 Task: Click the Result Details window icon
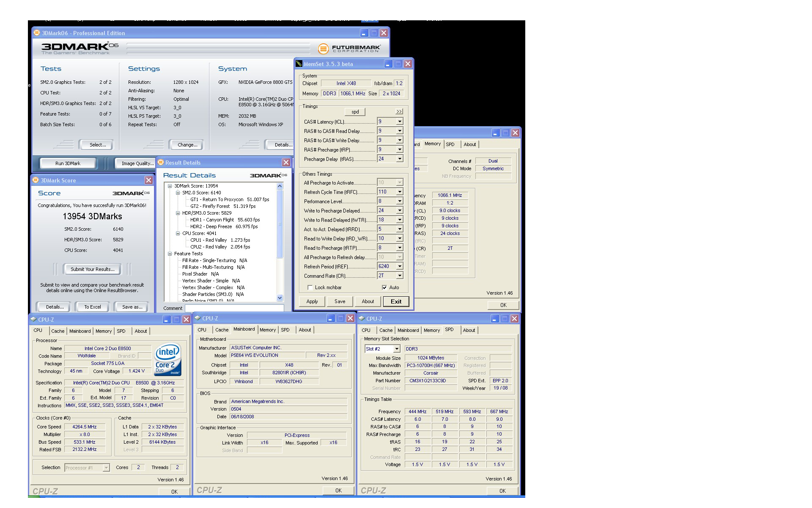pos(161,162)
